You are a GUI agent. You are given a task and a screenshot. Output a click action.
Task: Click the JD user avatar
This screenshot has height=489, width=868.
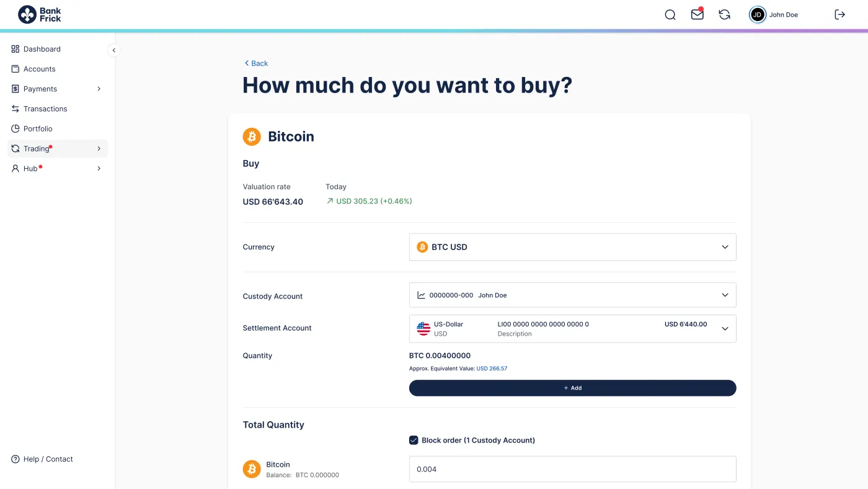(758, 15)
